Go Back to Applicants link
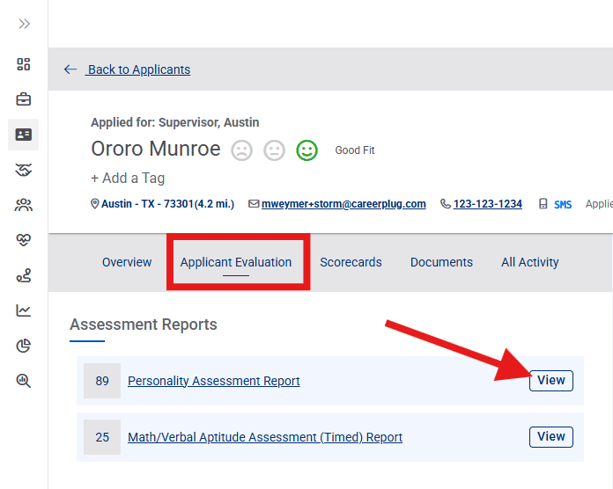The height and width of the screenshot is (489, 613). [139, 70]
